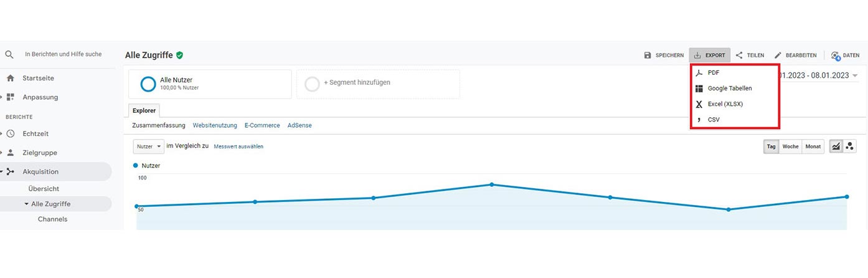The height and width of the screenshot is (278, 868).
Task: Click the add segment circle icon
Action: tap(313, 84)
